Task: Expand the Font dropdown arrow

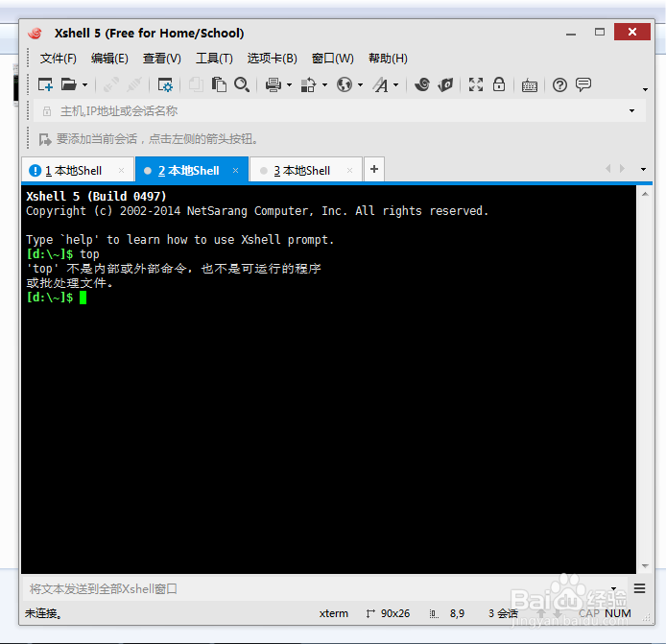Action: pyautogui.click(x=396, y=85)
